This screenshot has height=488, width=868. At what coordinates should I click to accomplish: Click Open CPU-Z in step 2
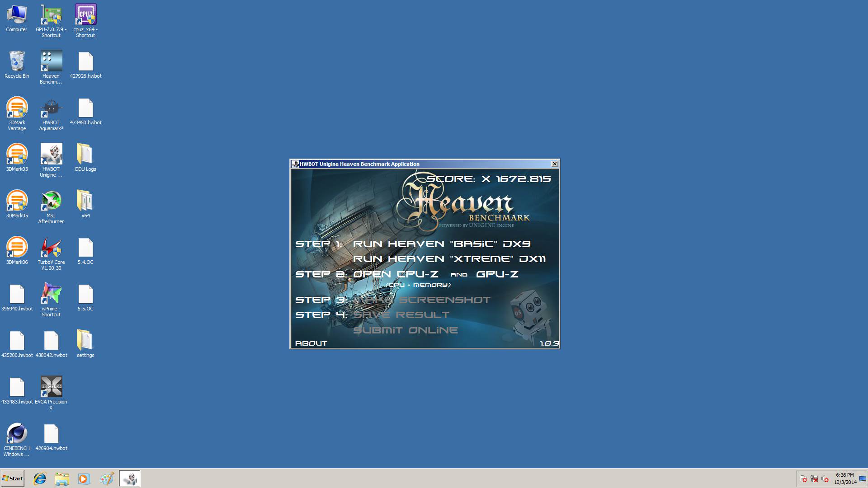point(396,274)
